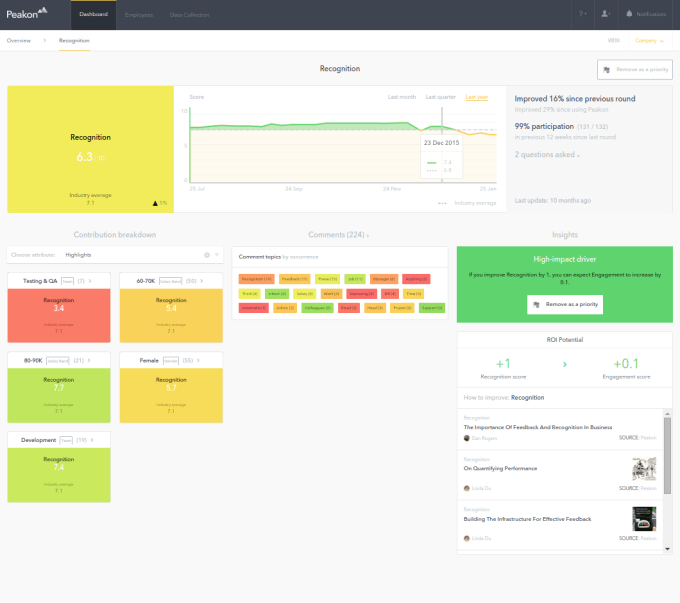Open the View Company dropdown
Image resolution: width=680 pixels, height=603 pixels.
point(649,40)
